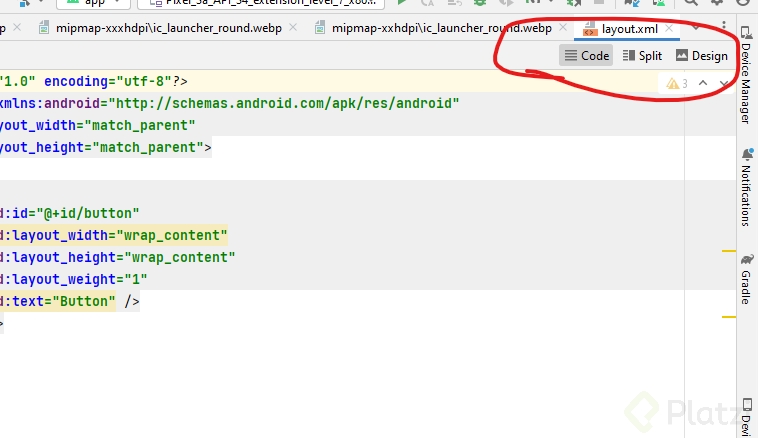Place cursor on first "match_parent" width value

[x=140, y=125]
